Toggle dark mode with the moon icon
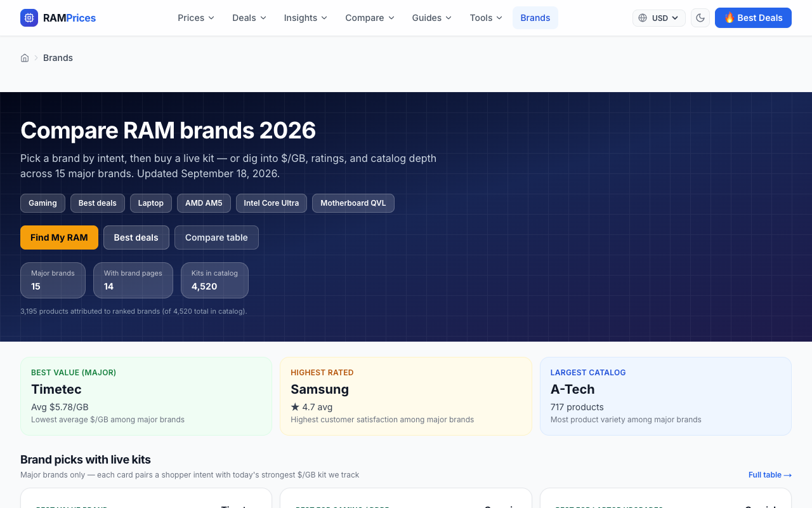 coord(700,18)
